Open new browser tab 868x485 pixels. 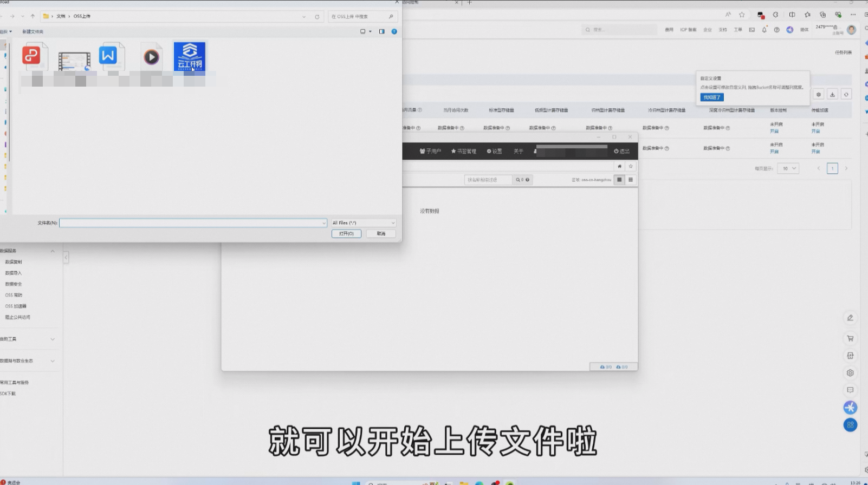(x=469, y=3)
